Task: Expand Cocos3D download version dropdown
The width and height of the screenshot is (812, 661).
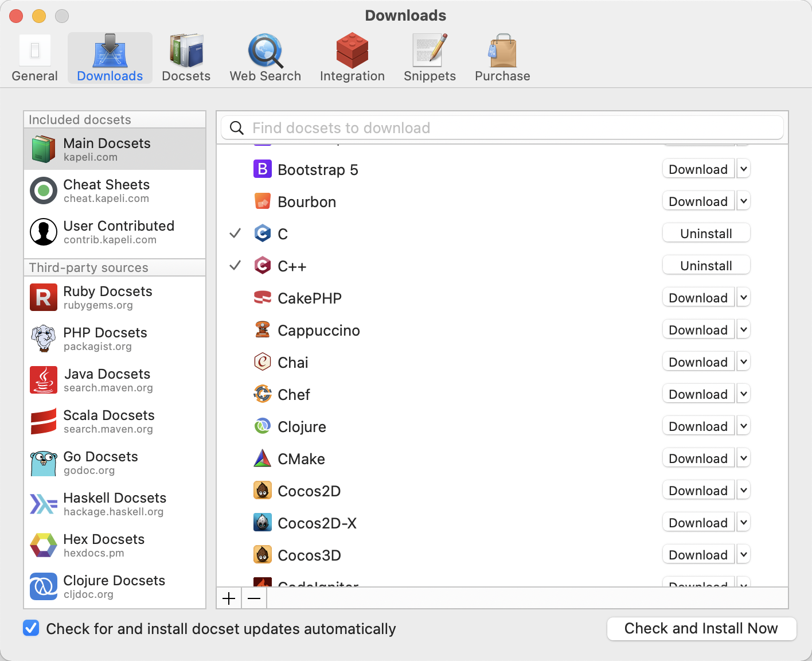Action: coord(743,555)
